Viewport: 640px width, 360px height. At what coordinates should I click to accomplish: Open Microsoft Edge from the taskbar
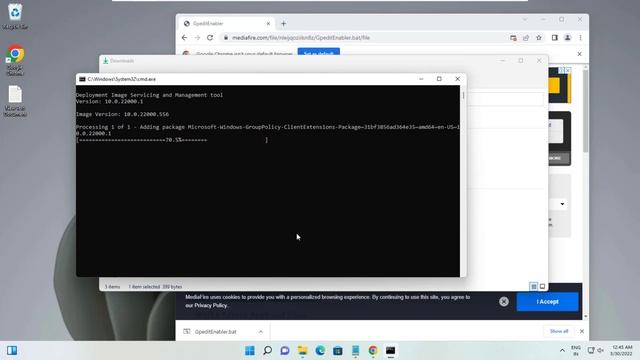[320, 350]
